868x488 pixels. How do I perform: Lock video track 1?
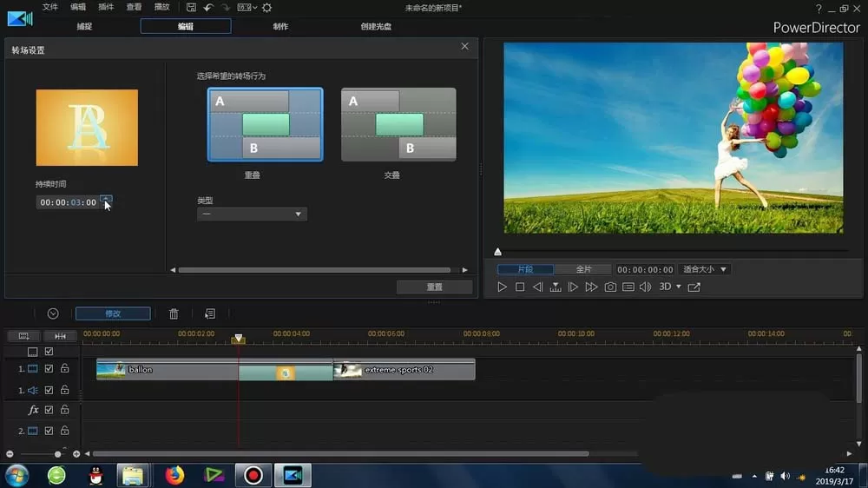(65, 368)
